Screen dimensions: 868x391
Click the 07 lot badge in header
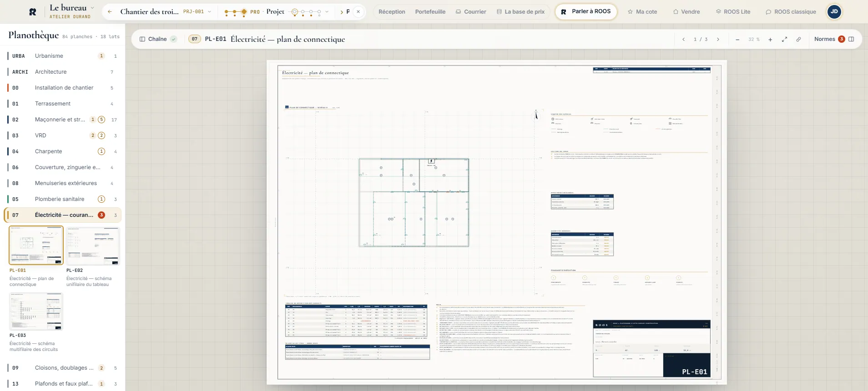pos(195,39)
